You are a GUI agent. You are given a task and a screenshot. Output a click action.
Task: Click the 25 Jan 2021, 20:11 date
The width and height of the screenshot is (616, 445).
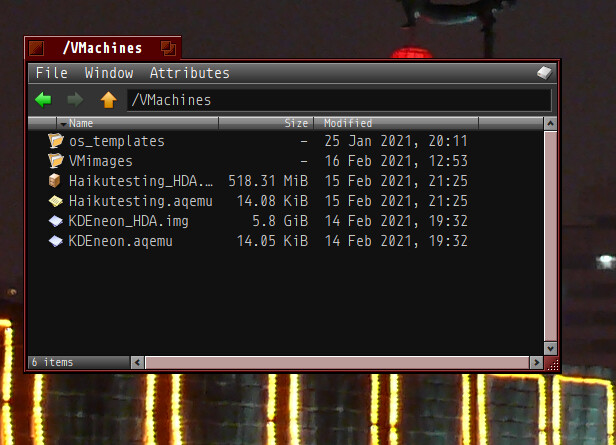[x=396, y=141]
